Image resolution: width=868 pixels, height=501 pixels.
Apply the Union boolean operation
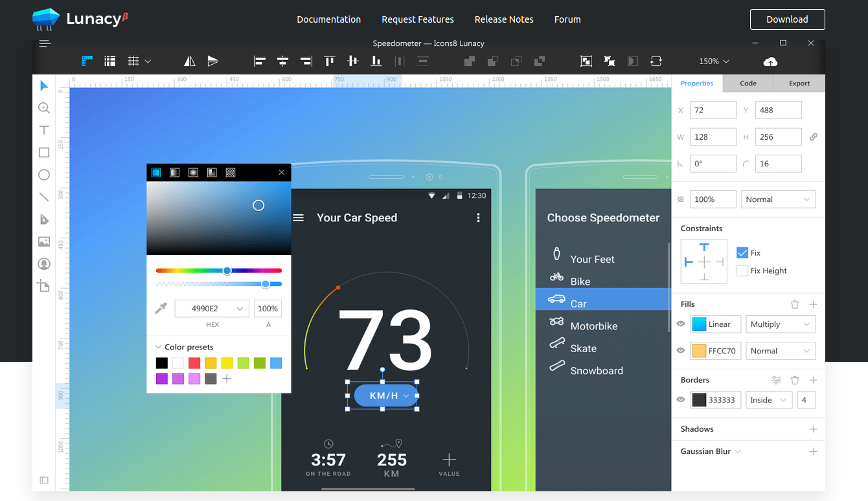(468, 60)
